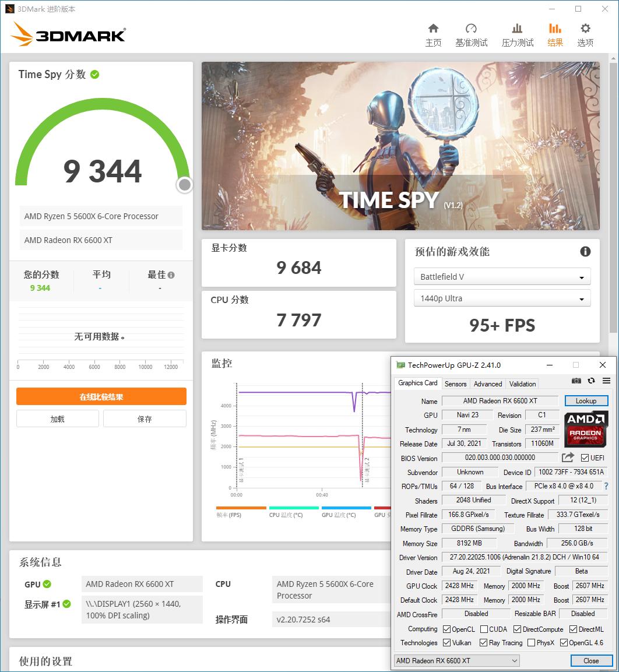Open the Battlefield V game dropdown
This screenshot has height=672, width=619.
[501, 276]
